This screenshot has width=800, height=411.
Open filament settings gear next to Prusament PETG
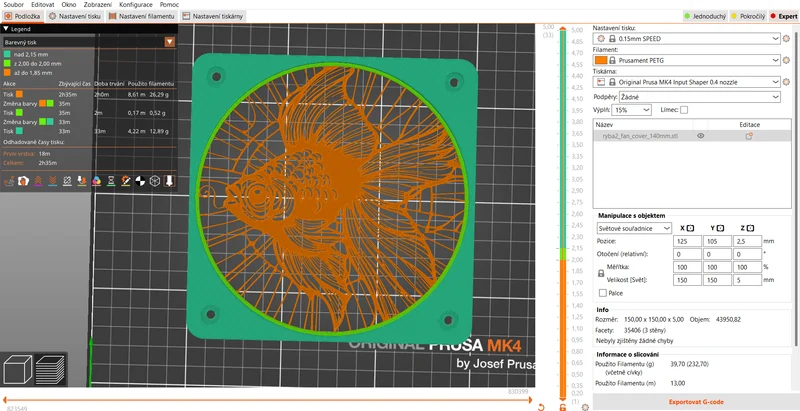[x=786, y=60]
